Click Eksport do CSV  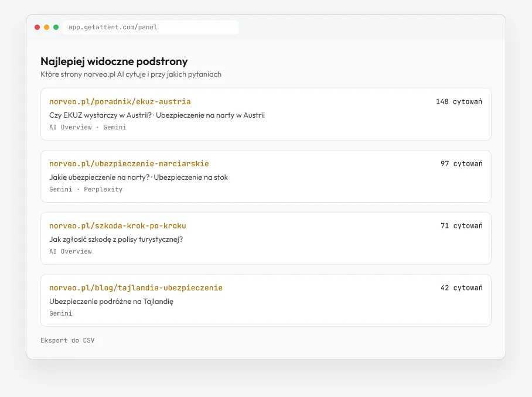(x=67, y=340)
